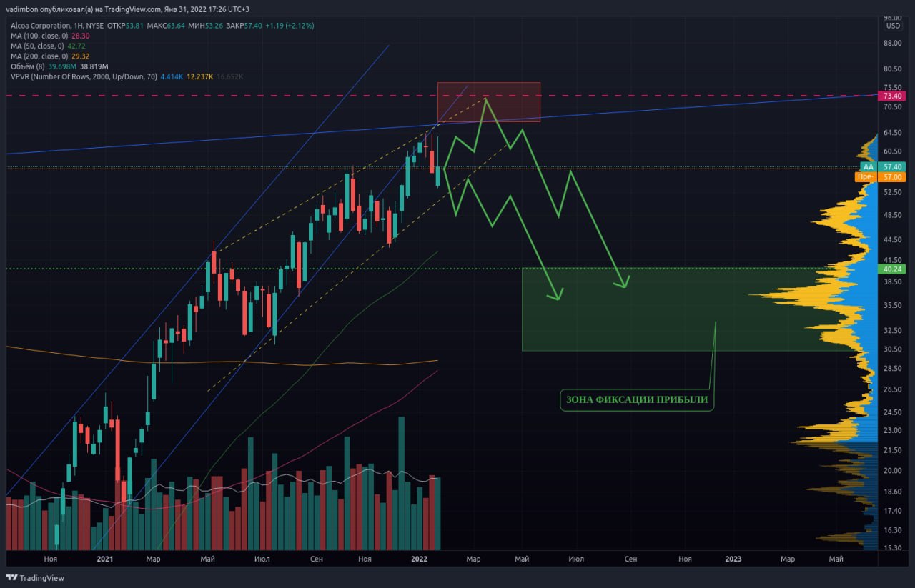This screenshot has height=588, width=915.
Task: Click the USD currency label on price axis
Action: 894,26
